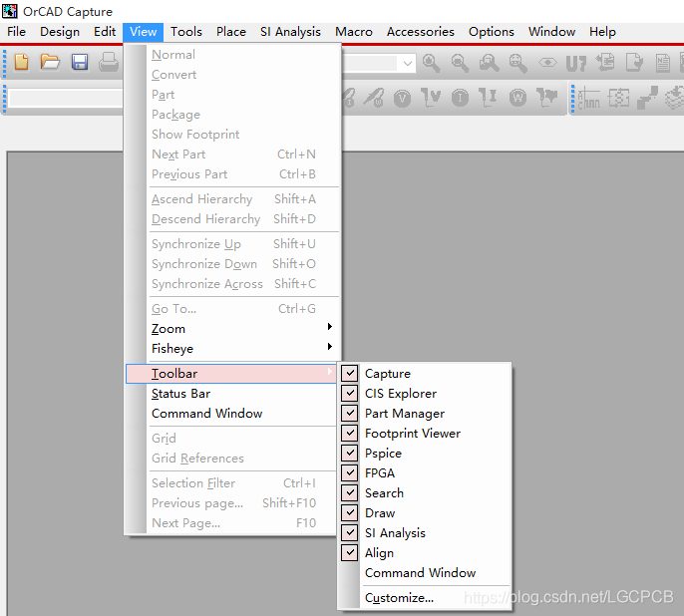
Task: Disable the FPGA toolbar checkbox
Action: [x=350, y=472]
